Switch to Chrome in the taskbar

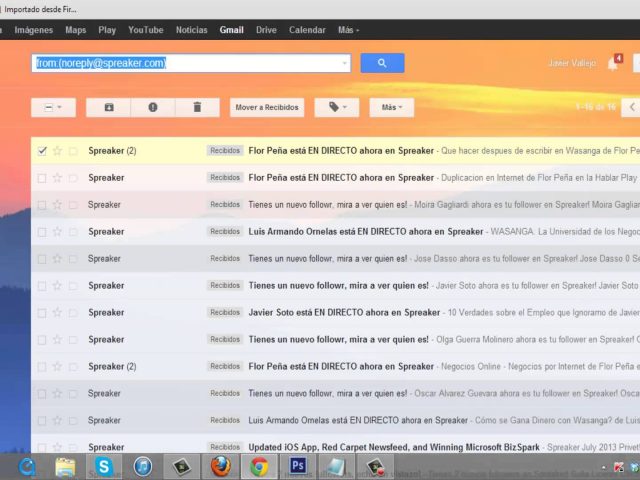(x=260, y=466)
